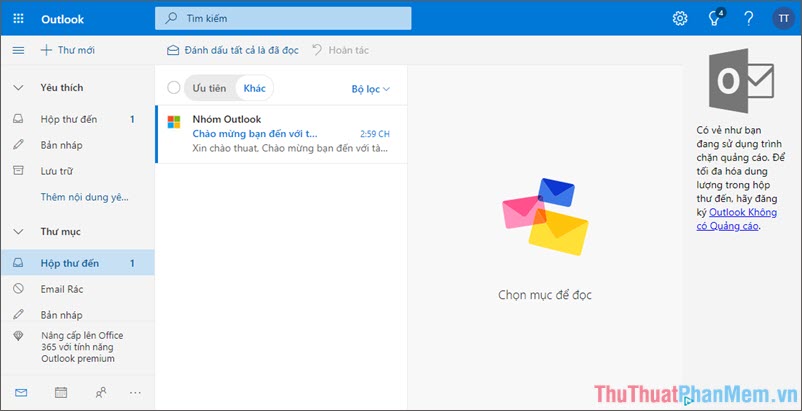Open the Calendar icon in bottom bar
This screenshot has width=802, height=411.
coord(61,393)
